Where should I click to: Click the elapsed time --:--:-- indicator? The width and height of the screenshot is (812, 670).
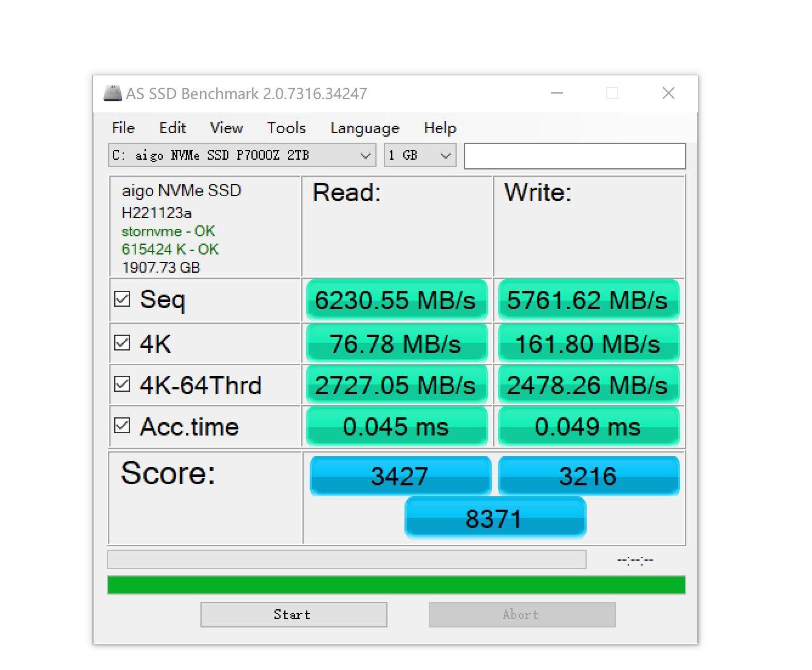pos(635,560)
